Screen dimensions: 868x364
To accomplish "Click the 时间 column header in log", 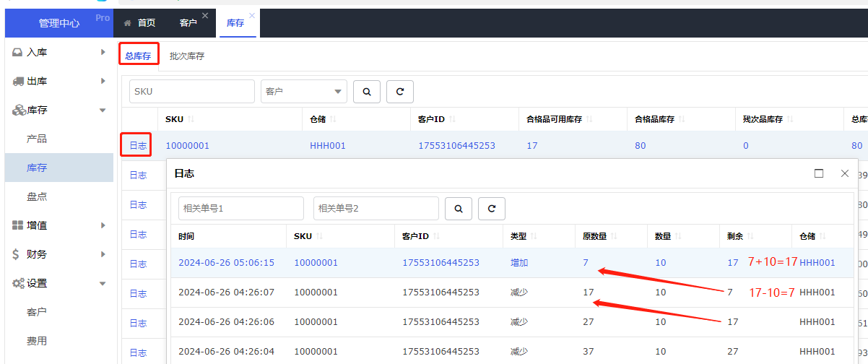I will (x=186, y=236).
